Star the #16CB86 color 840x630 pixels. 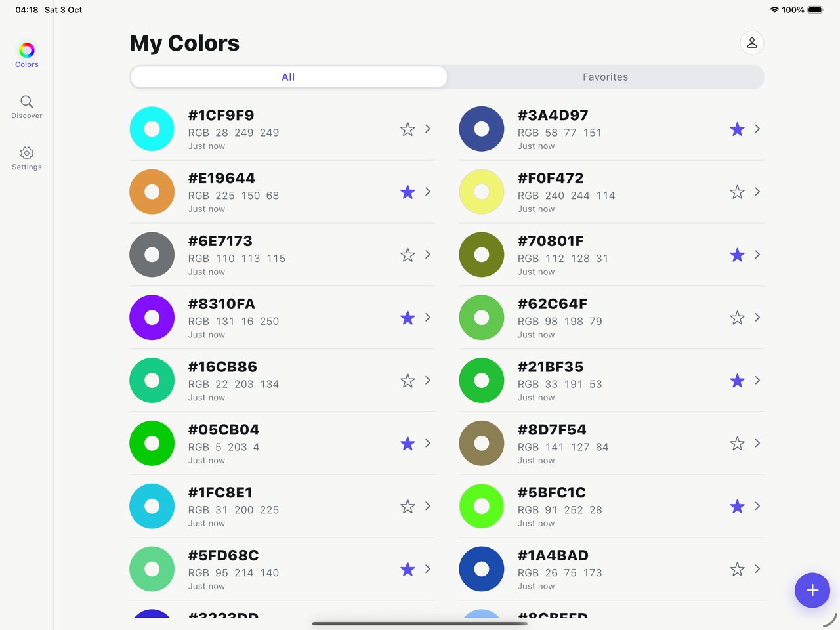(408, 381)
